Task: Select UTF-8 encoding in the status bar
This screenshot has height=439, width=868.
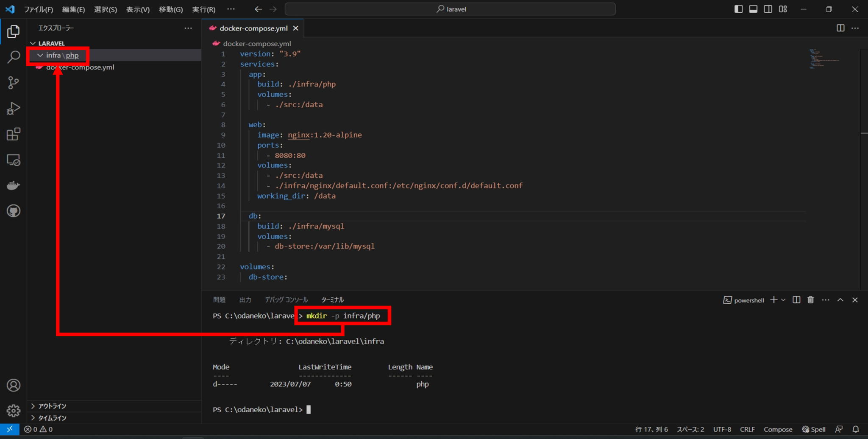Action: click(x=723, y=429)
